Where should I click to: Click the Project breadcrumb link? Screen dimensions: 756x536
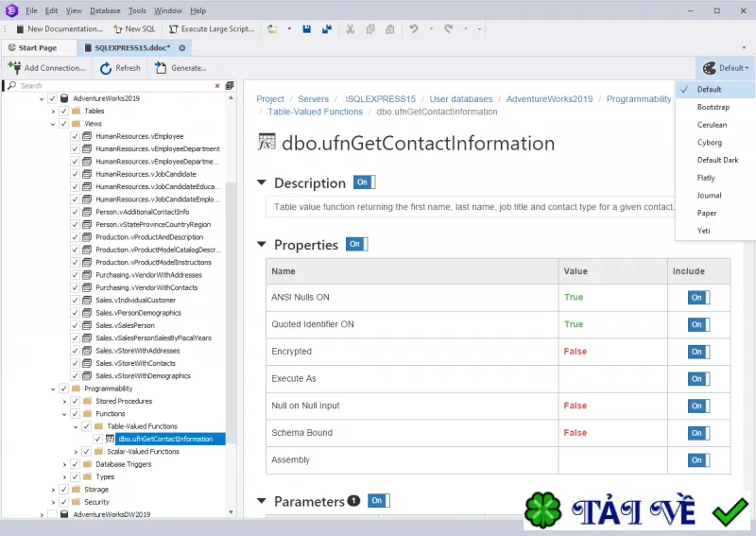tap(270, 99)
